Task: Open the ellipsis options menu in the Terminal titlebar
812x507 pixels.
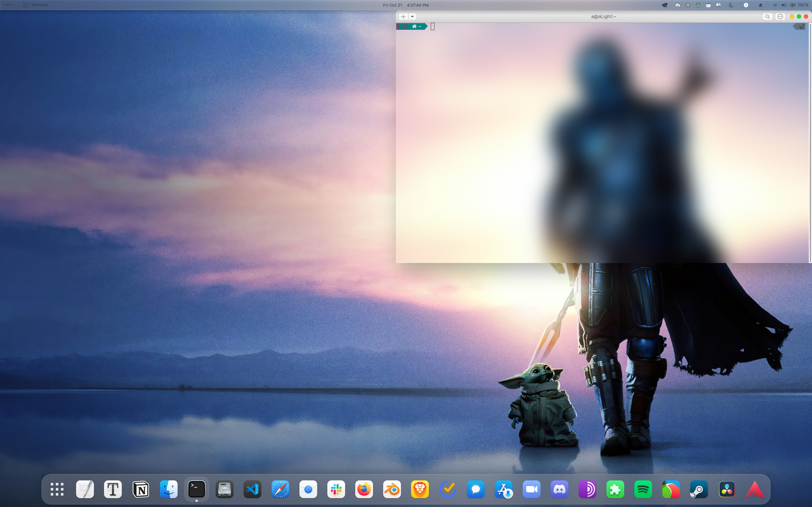Action: click(x=780, y=16)
